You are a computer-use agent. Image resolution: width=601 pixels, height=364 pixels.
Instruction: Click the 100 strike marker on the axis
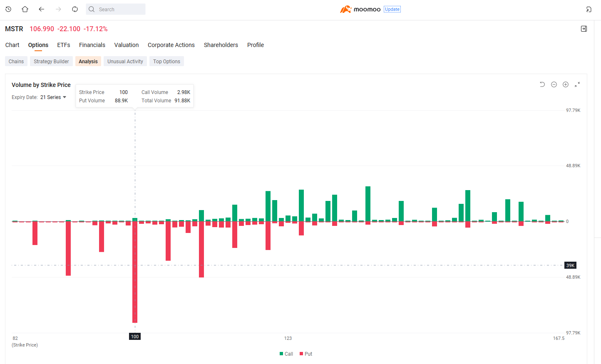[135, 337]
